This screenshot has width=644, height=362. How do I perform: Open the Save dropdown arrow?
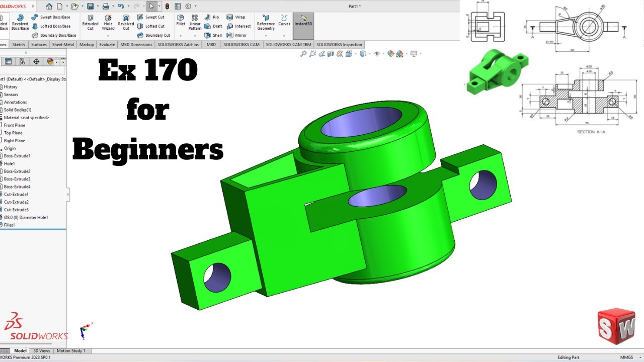click(x=97, y=7)
